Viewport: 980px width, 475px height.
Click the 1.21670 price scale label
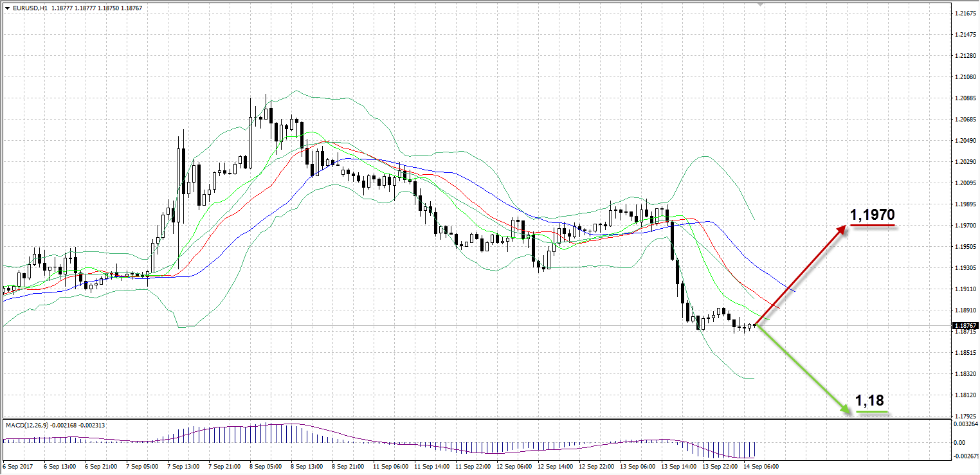click(965, 13)
